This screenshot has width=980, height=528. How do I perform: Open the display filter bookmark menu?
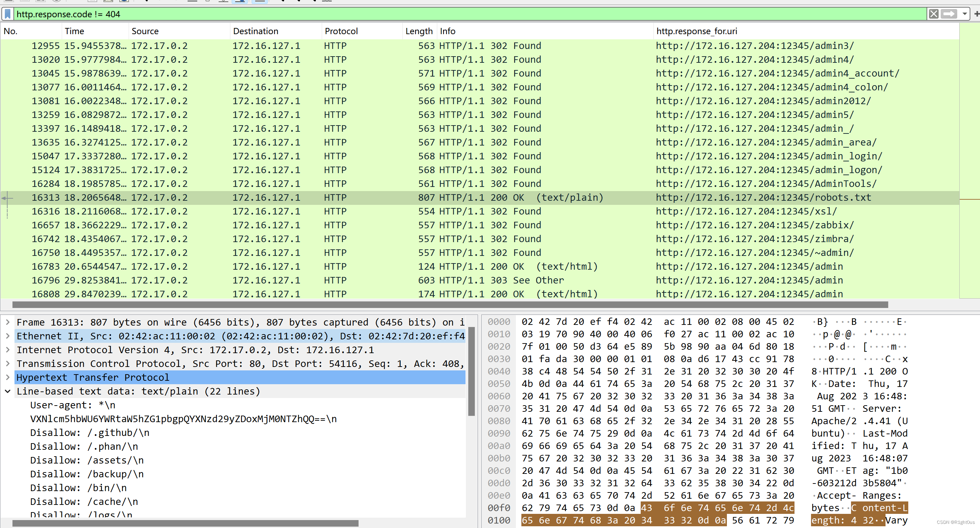(8, 14)
